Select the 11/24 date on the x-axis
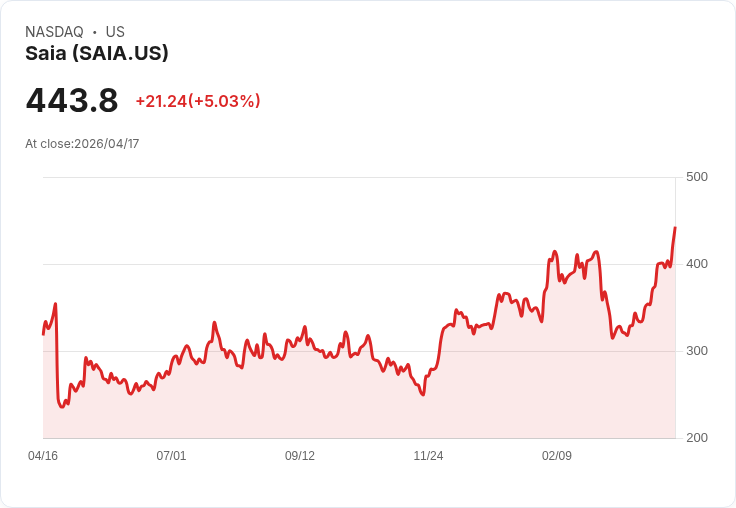The image size is (736, 508). point(428,456)
